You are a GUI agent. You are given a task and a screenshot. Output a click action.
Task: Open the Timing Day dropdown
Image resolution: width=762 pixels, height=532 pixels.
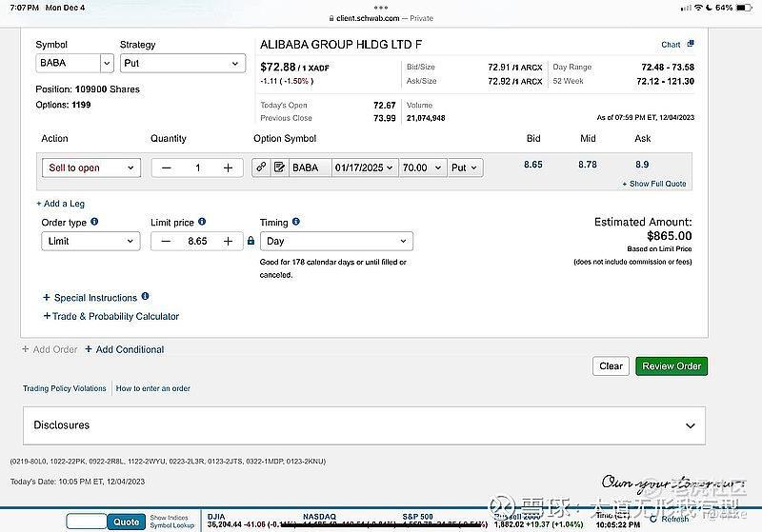point(336,241)
